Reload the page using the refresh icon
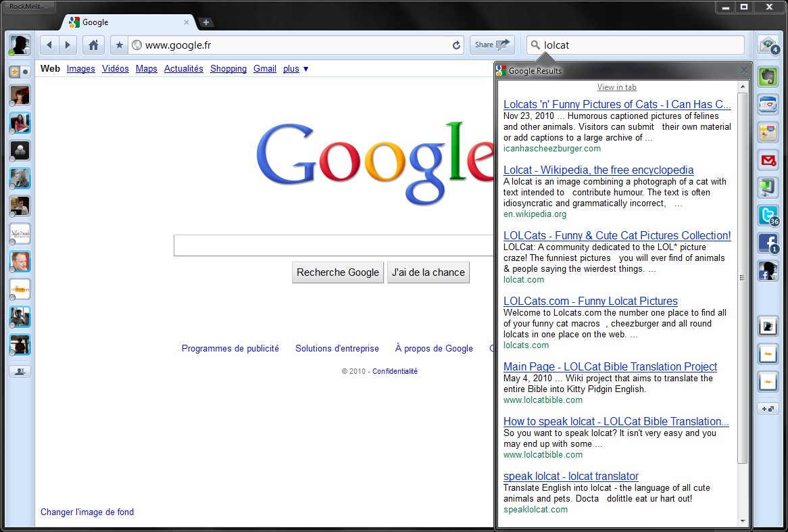Image resolution: width=788 pixels, height=532 pixels. pos(456,45)
